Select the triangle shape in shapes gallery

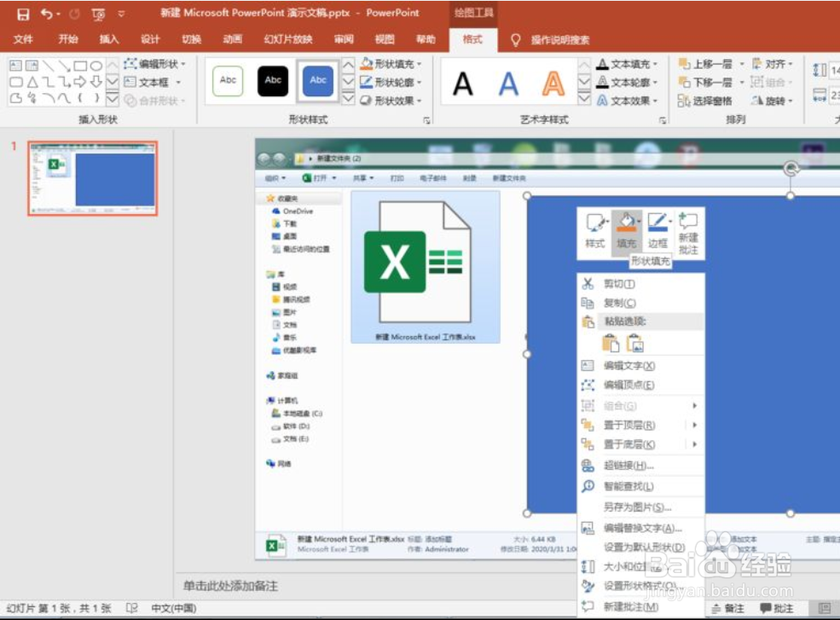click(x=32, y=82)
